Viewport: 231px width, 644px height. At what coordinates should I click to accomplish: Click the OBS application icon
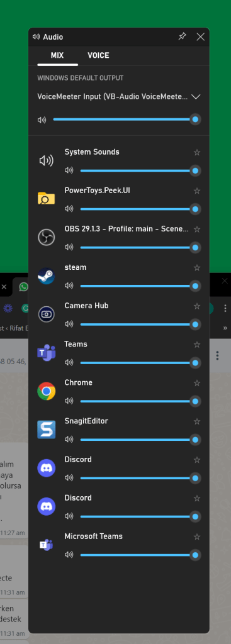click(46, 237)
